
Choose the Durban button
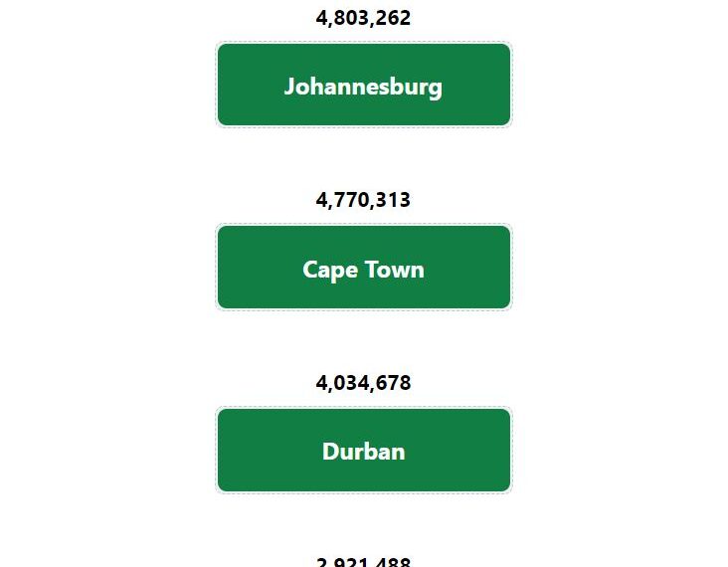(364, 450)
